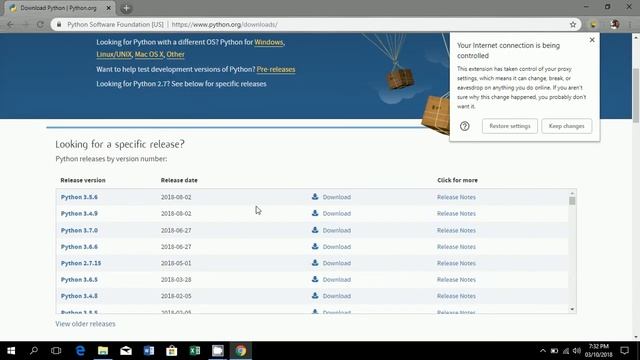Open taskbar search magnifier
Screen dimensions: 640x360
tap(34, 351)
